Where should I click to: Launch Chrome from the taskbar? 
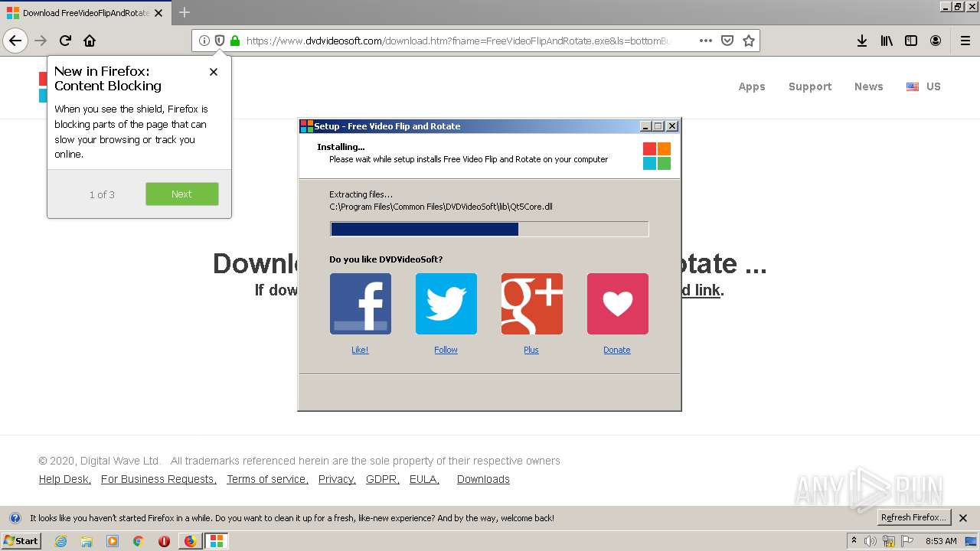coord(139,541)
